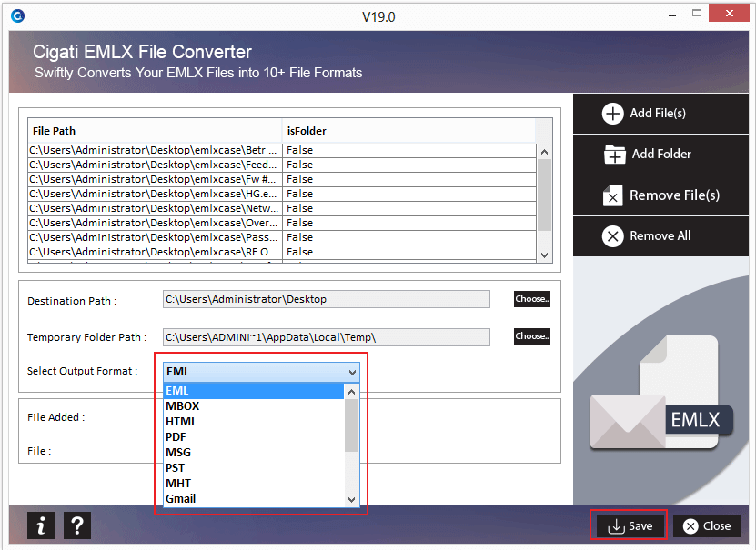Click the file list scroll up arrow
This screenshot has height=550, width=756.
(x=544, y=152)
